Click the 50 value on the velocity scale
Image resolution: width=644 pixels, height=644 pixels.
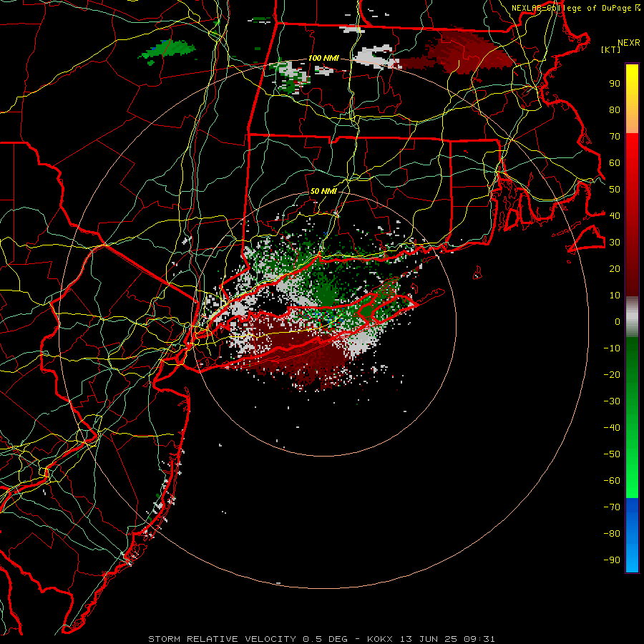coord(615,190)
